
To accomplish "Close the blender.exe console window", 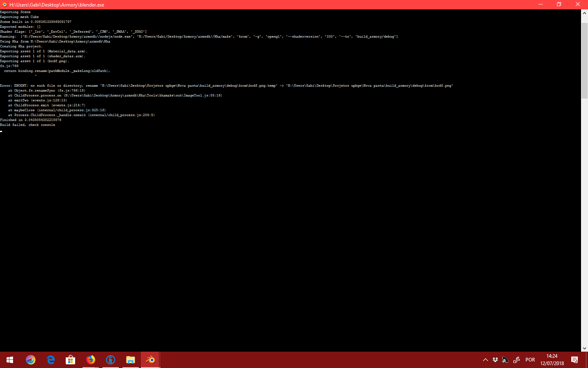I will click(578, 4).
